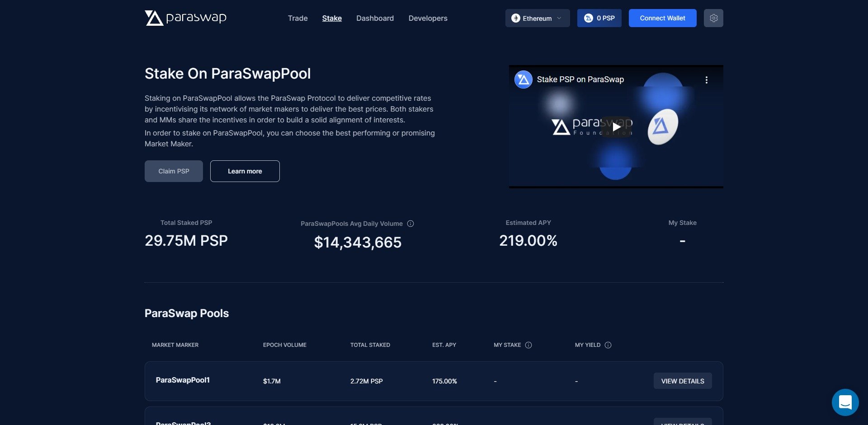Click the ParaSwap channel avatar in video

pyautogui.click(x=524, y=79)
